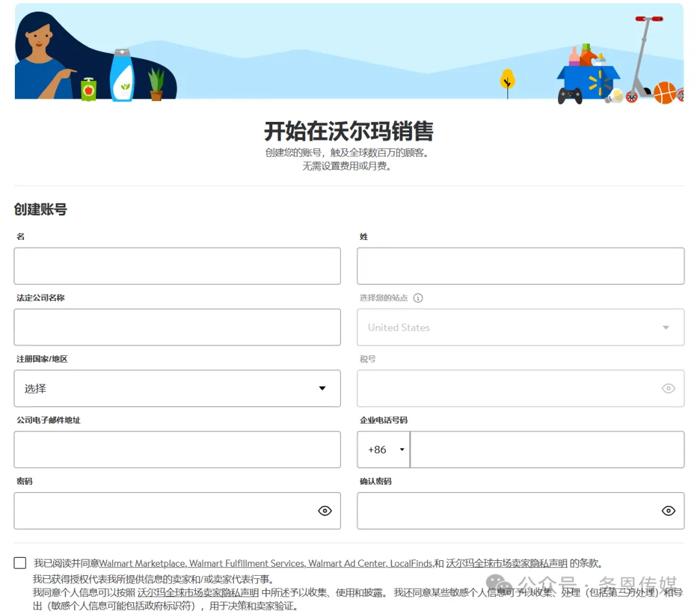This screenshot has width=700, height=614.
Task: Select the 公司电子邮件地址 input field
Action: [x=177, y=450]
